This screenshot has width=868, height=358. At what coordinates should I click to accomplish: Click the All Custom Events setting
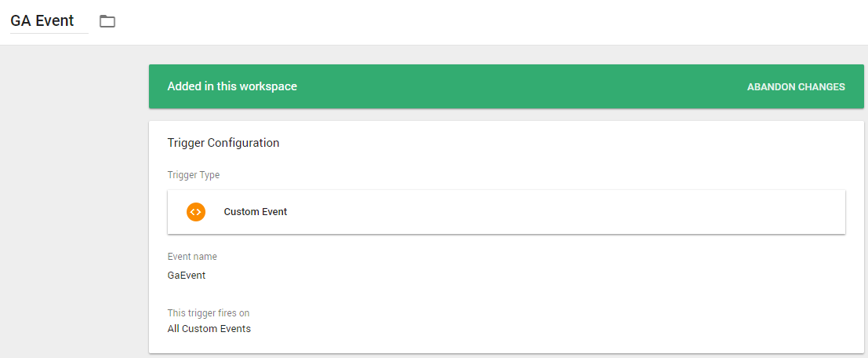point(209,329)
